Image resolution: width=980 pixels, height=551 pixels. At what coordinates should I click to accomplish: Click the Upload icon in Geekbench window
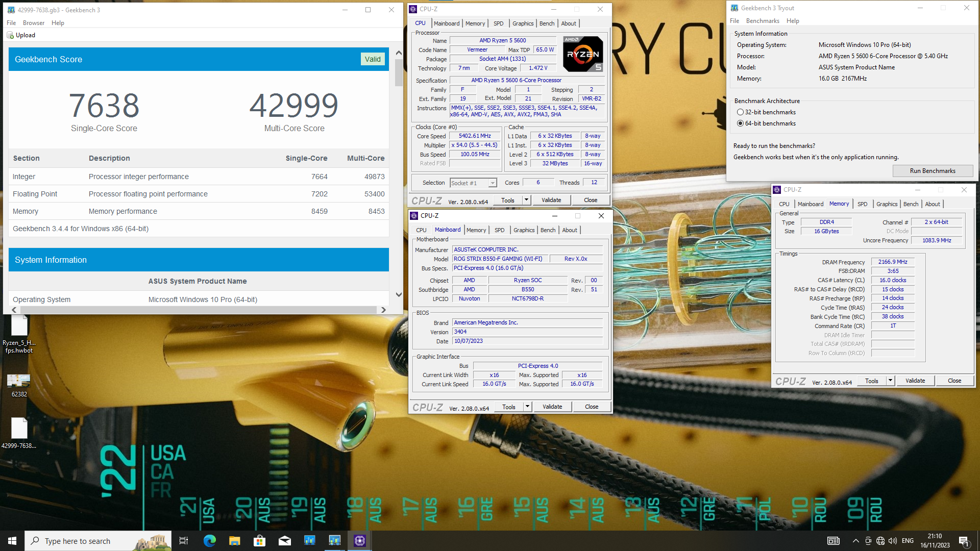pos(10,35)
